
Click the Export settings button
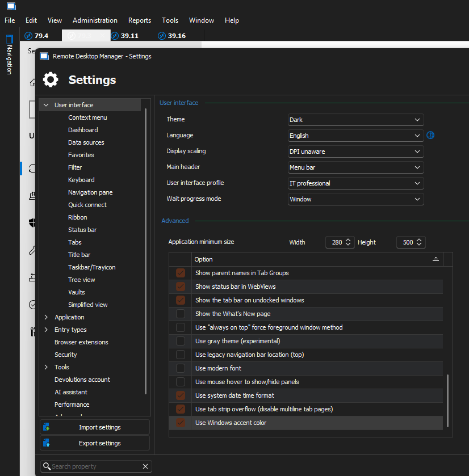point(95,443)
